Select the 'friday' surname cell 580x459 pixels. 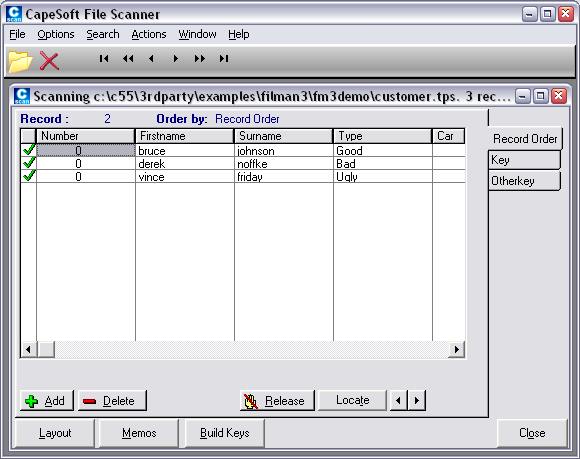pyautogui.click(x=284, y=176)
